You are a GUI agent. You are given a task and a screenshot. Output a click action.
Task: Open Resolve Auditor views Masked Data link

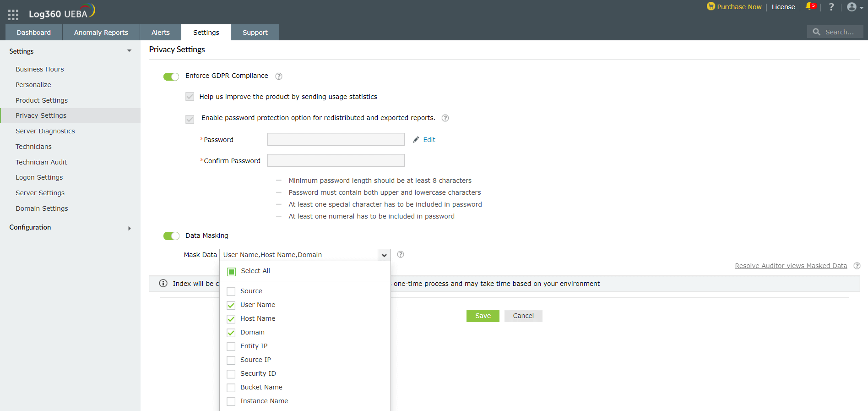[791, 266]
